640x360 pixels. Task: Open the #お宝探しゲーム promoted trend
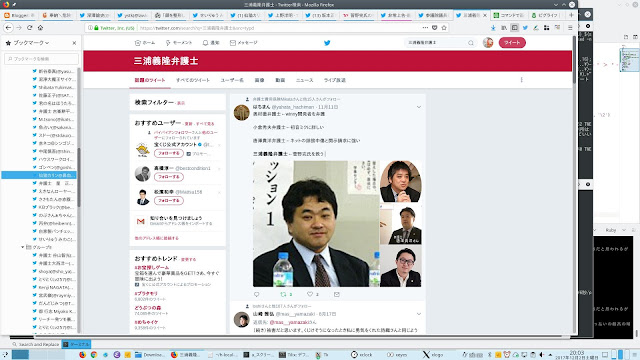pos(152,267)
